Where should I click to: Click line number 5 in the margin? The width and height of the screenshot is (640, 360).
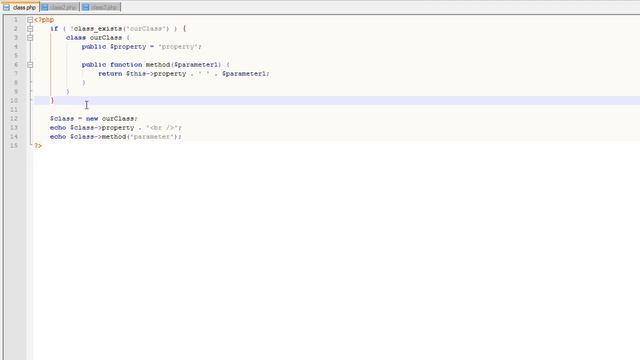pyautogui.click(x=16, y=56)
